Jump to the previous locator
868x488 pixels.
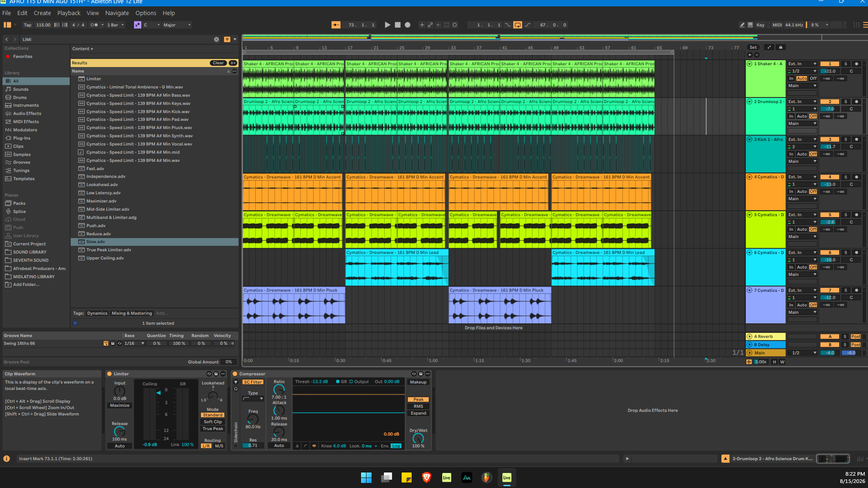[x=750, y=55]
